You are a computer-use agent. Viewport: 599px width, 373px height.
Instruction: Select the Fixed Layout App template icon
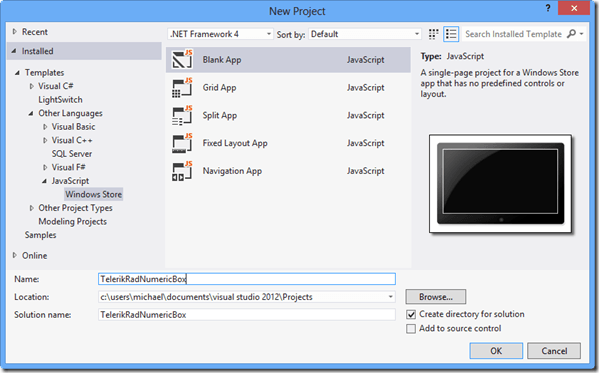(182, 143)
